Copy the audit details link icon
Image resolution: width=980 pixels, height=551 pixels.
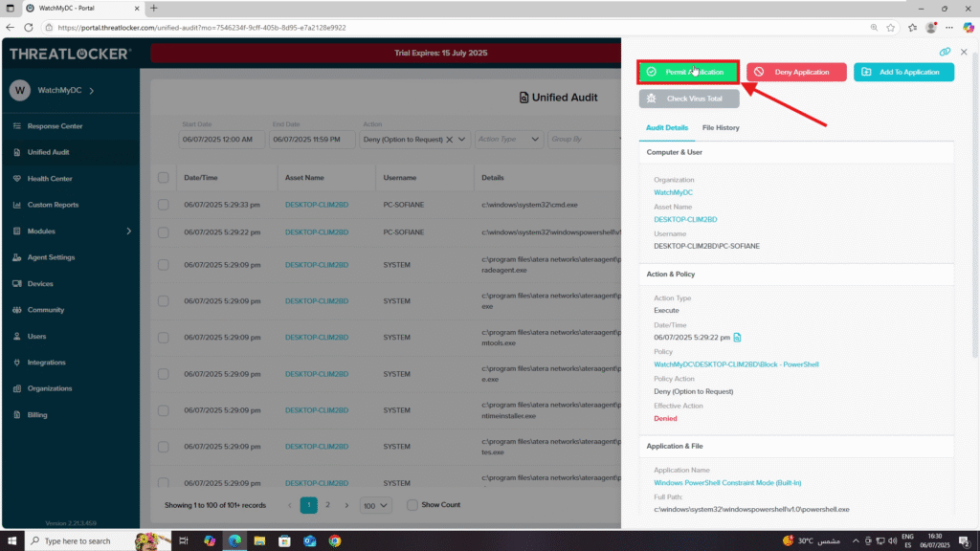coord(945,52)
